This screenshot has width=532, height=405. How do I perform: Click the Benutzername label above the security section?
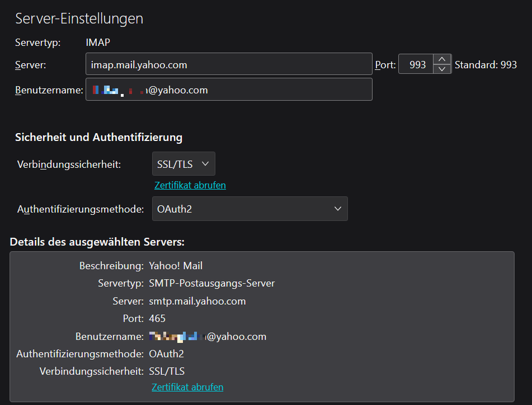(49, 90)
